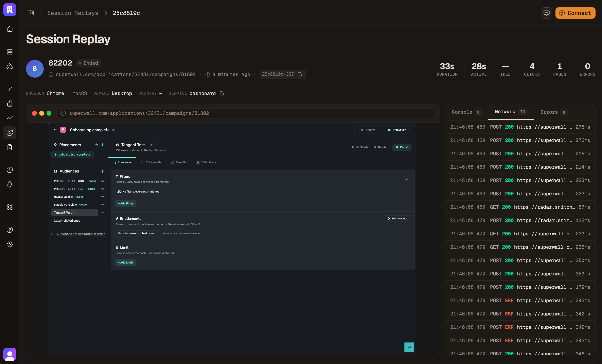Expand the Production environment dropdown
Viewport: 602px width, 364px height.
click(x=399, y=130)
